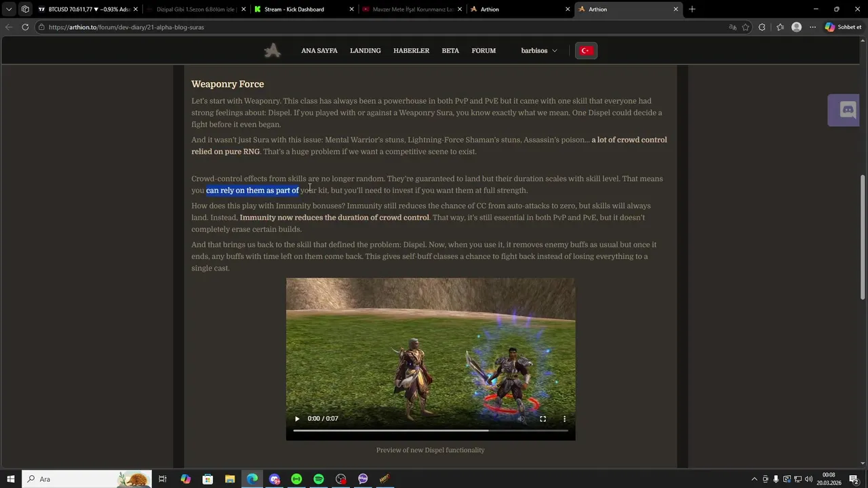Open Task View on the taskbar

[163, 479]
